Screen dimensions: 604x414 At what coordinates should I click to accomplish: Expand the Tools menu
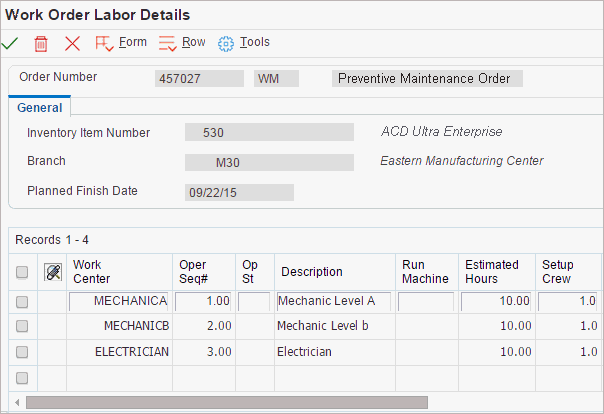254,42
